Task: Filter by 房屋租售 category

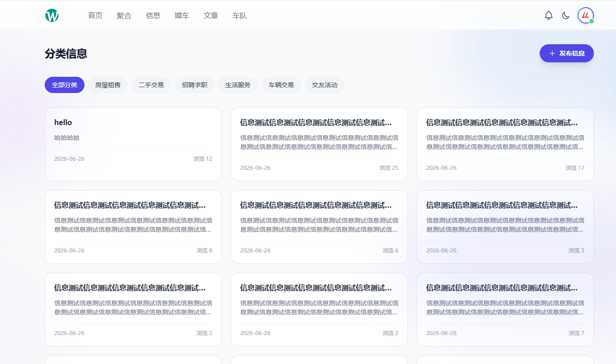Action: [108, 85]
